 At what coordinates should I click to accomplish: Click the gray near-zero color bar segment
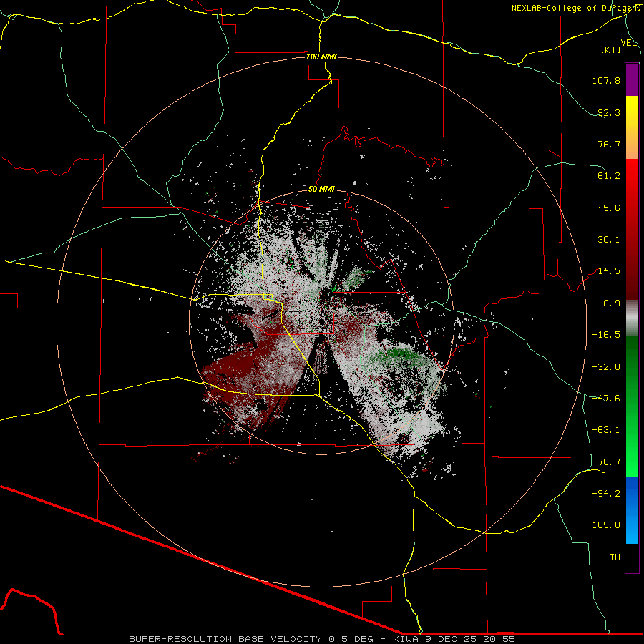[632, 318]
